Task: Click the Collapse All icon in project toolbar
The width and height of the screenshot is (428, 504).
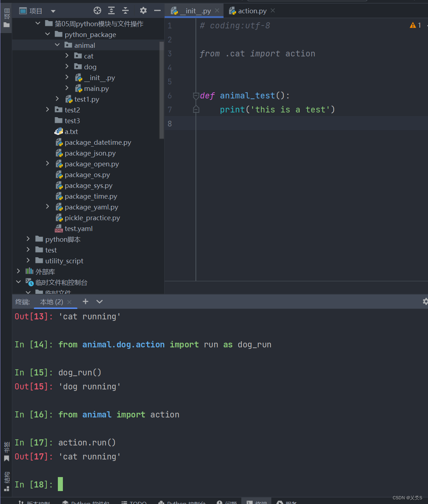Action: (125, 11)
